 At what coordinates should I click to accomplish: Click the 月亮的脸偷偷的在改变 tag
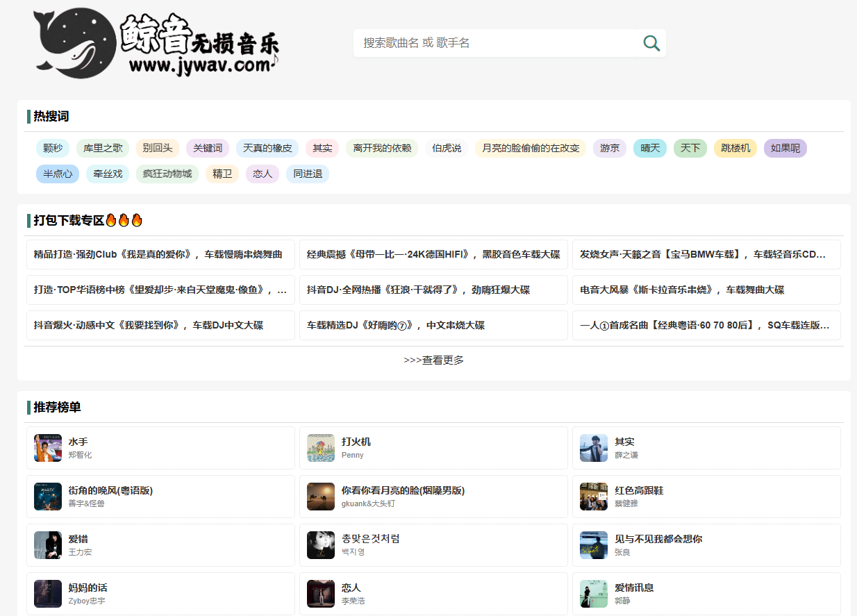tap(530, 148)
